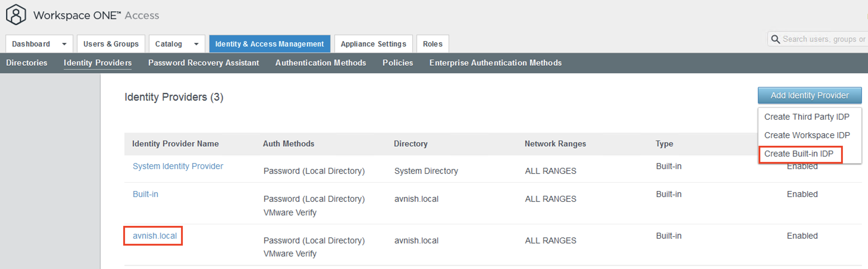
Task: Choose Create Built-in IDP option
Action: (798, 154)
